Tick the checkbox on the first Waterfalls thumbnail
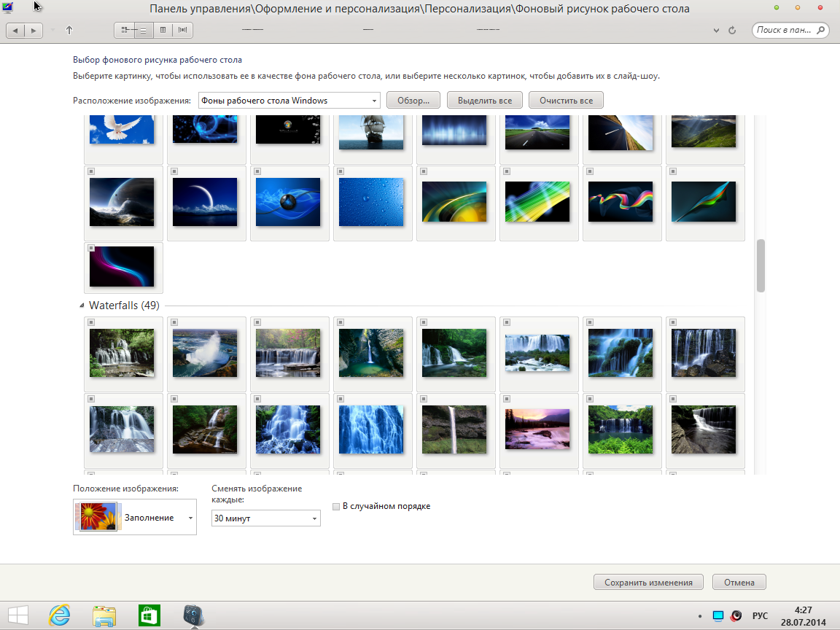 point(91,322)
